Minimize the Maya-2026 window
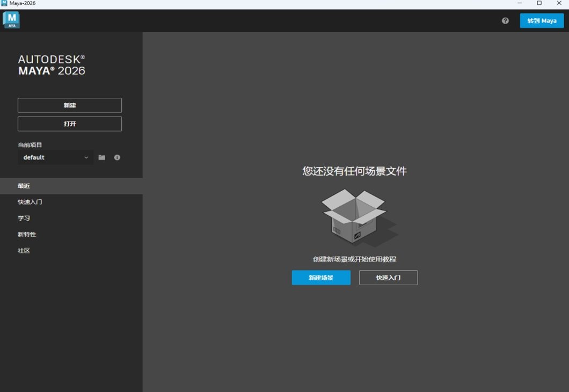 point(520,3)
